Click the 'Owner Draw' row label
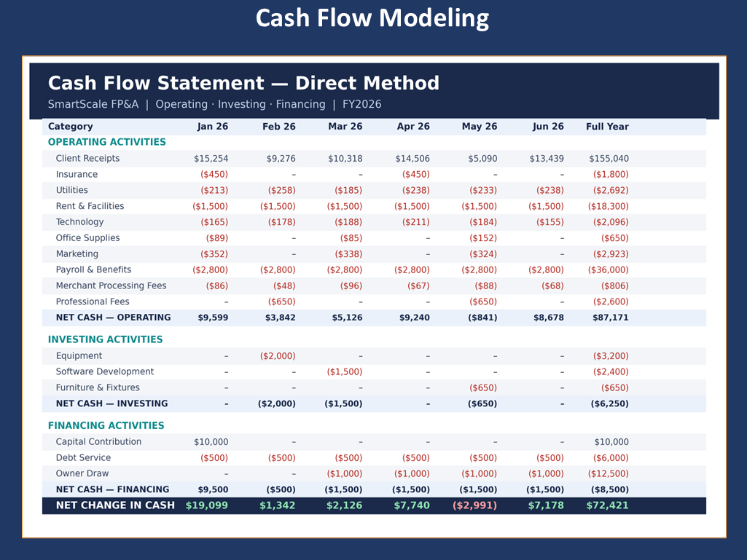Image resolution: width=747 pixels, height=560 pixels. pyautogui.click(x=82, y=473)
